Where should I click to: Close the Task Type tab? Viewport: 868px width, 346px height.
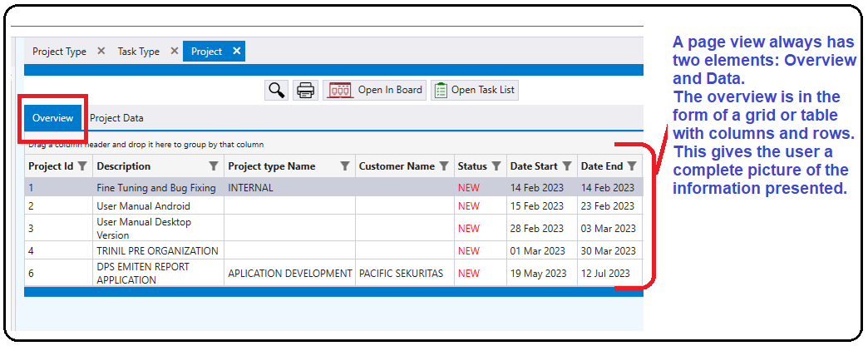click(175, 51)
